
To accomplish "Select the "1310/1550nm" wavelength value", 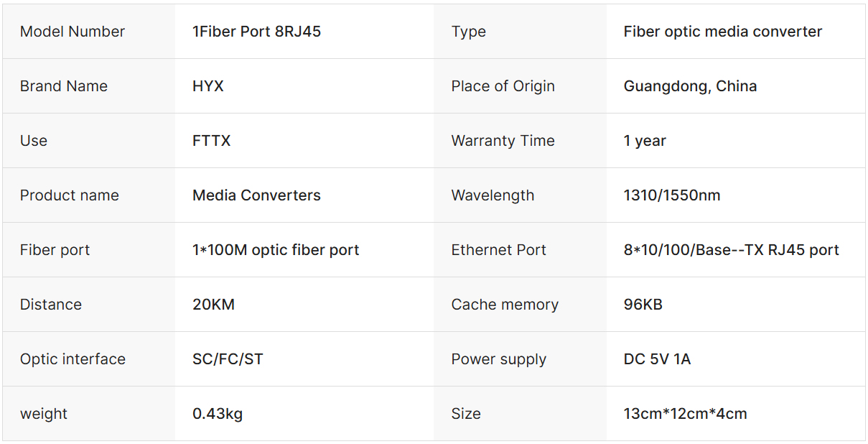I will tap(672, 195).
